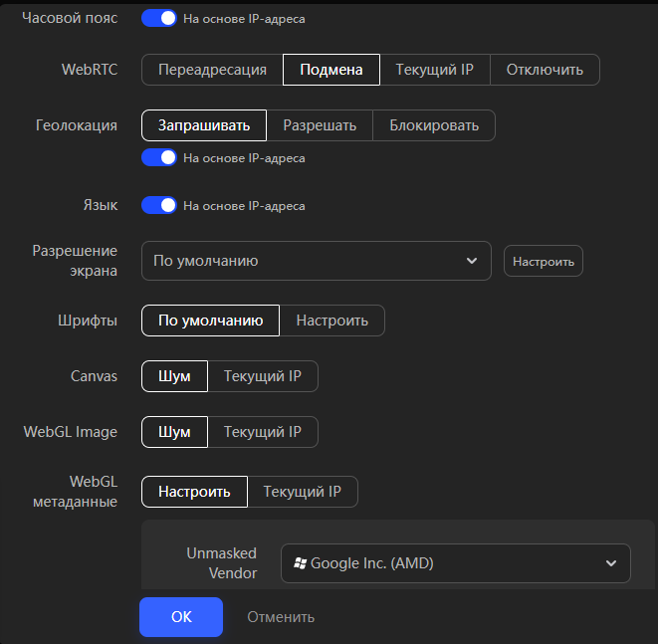658x644 pixels.
Task: Select WebRTC Подмена option
Action: tap(331, 70)
